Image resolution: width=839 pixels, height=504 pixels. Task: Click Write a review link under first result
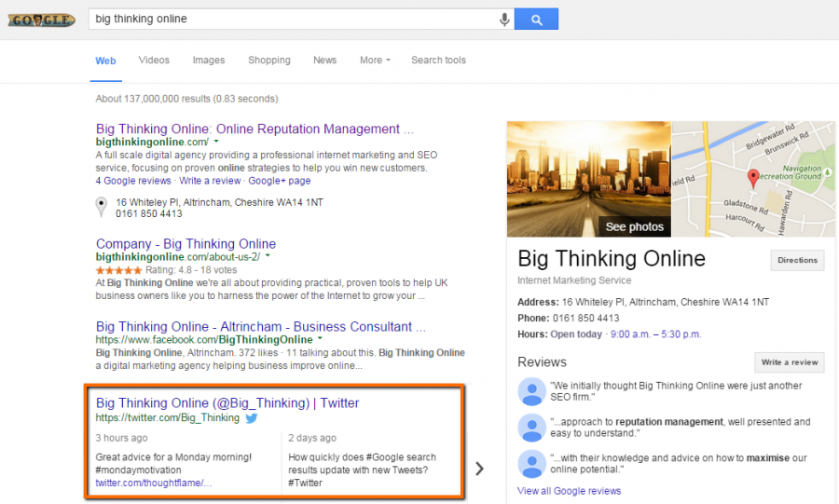coord(210,181)
